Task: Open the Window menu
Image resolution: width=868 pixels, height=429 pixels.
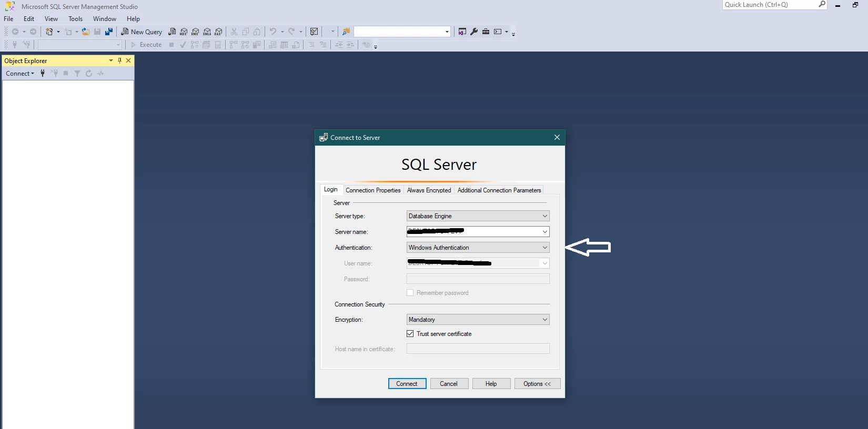Action: (104, 19)
